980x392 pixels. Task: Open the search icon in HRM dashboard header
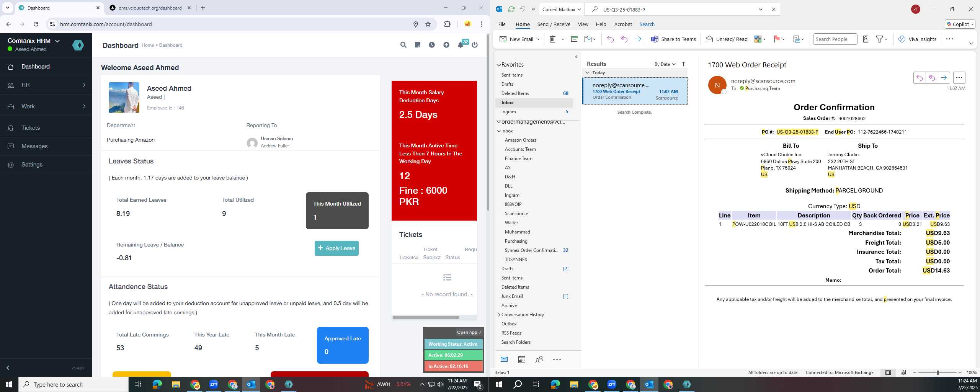403,45
